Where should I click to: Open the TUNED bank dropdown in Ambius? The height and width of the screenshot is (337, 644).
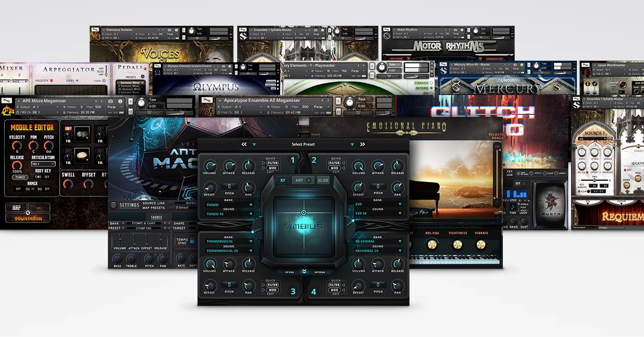point(229,204)
